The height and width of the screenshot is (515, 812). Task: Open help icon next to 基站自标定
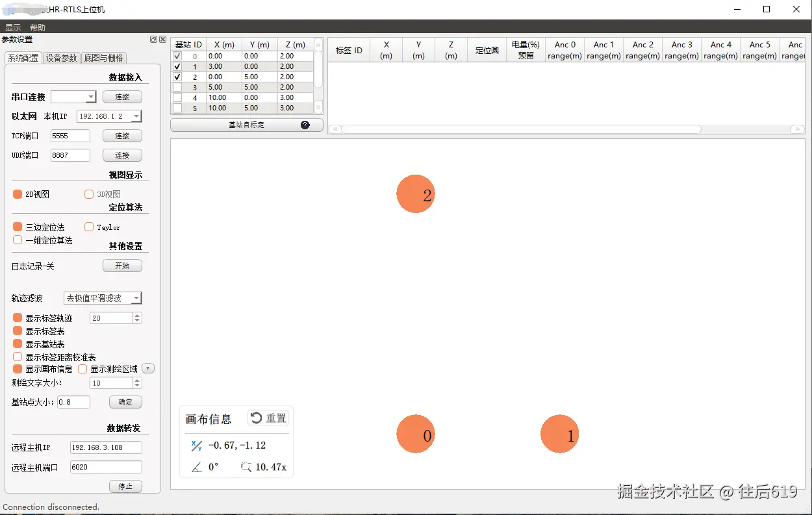[305, 125]
